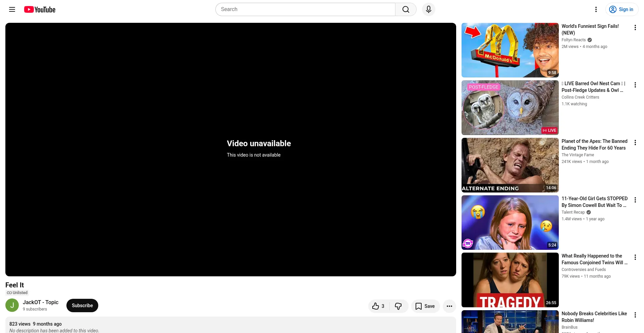Click 'This video is not available' text
This screenshot has height=333, width=644.
[x=254, y=155]
